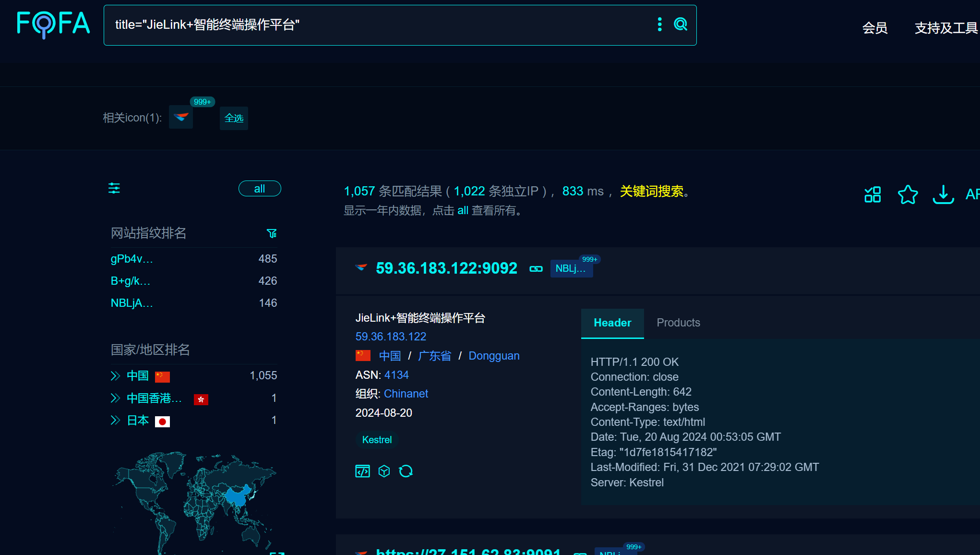
Task: Toggle the all data button
Action: coord(260,189)
